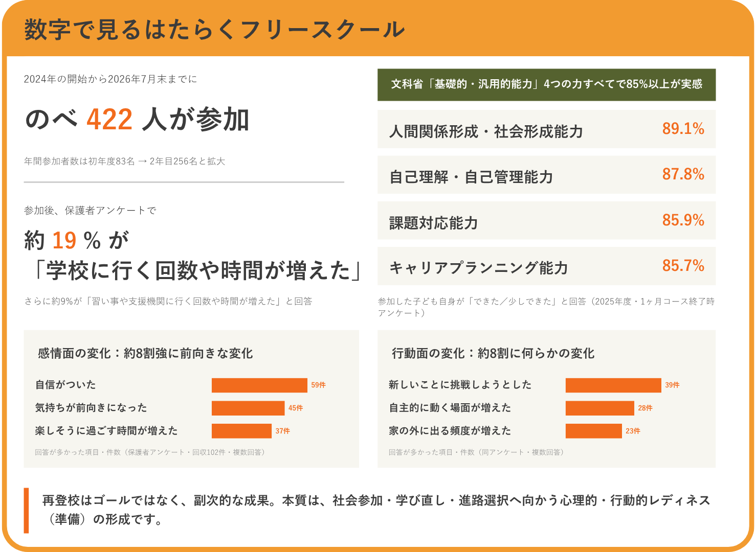
Task: Click the 85.7% キャリアプランニング能力 value
Action: [x=683, y=266]
